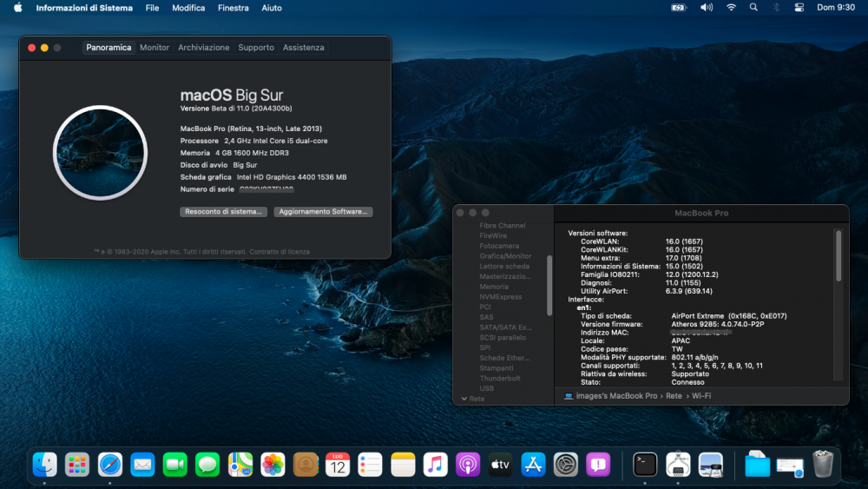Viewport: 868px width, 489px height.
Task: Open Reminders from the dock
Action: tap(371, 464)
